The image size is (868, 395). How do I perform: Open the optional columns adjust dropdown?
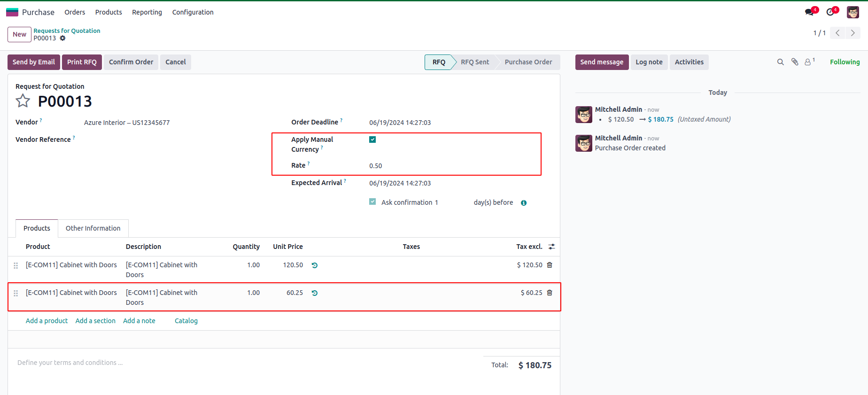(552, 247)
